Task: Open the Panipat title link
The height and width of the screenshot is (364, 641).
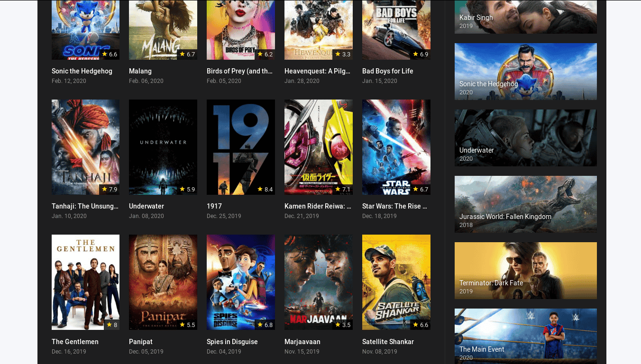Action: point(141,342)
